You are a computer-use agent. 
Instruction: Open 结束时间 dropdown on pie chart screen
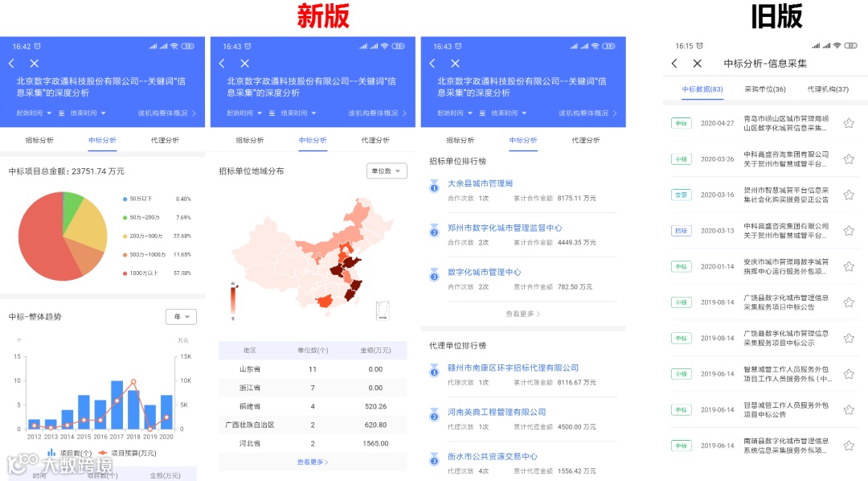click(88, 113)
